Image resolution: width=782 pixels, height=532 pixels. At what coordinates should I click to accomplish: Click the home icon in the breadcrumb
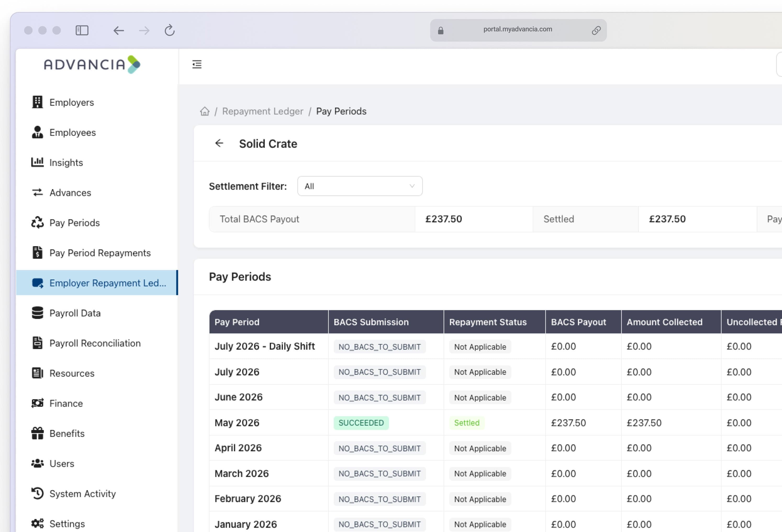(x=205, y=111)
